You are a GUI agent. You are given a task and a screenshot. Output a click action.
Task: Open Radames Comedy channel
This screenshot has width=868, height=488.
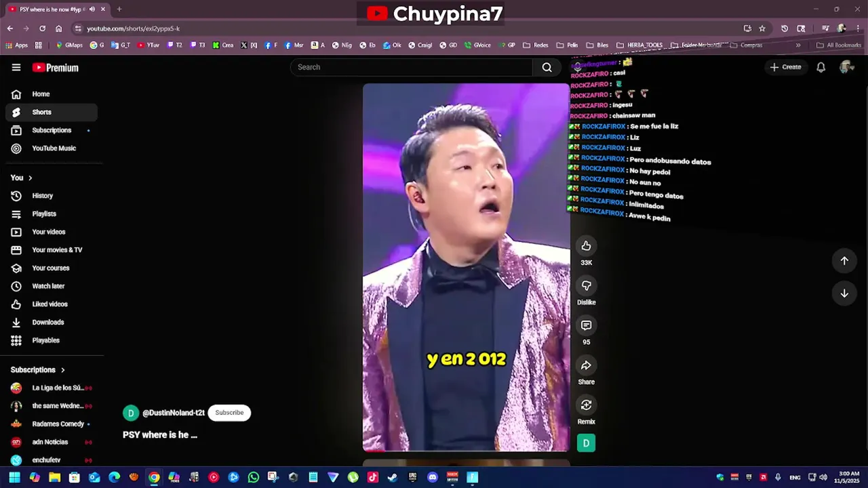[52, 424]
